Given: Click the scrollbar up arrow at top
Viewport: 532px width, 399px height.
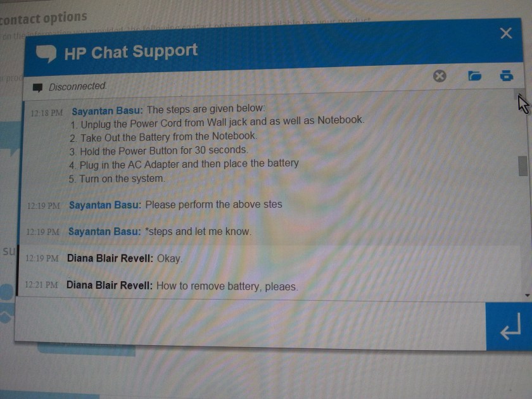Looking at the screenshot, I should pos(520,94).
